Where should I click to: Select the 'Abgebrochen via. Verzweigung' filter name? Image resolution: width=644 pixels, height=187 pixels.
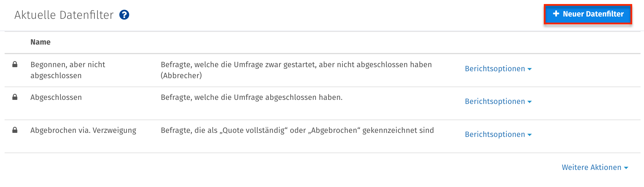pyautogui.click(x=83, y=130)
